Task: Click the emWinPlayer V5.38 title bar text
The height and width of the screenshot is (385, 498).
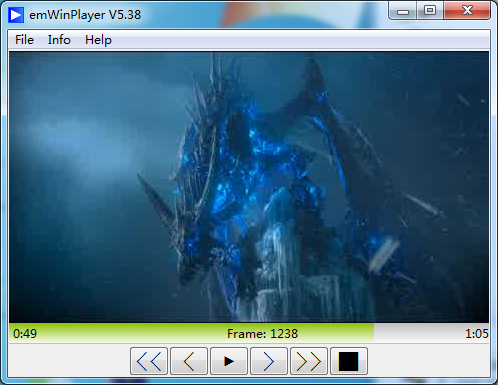Action: coord(85,15)
